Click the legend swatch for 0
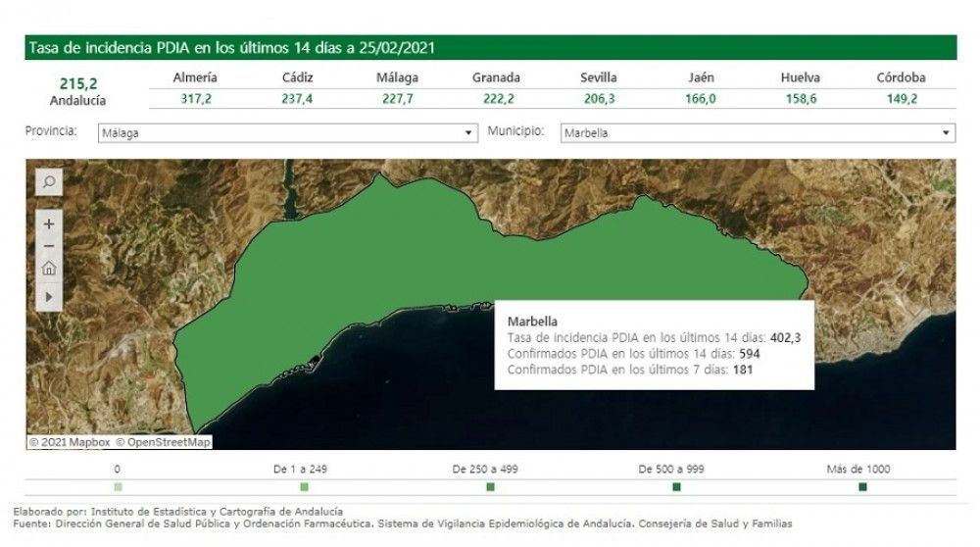Screen dimensions: 980x547 119,487
